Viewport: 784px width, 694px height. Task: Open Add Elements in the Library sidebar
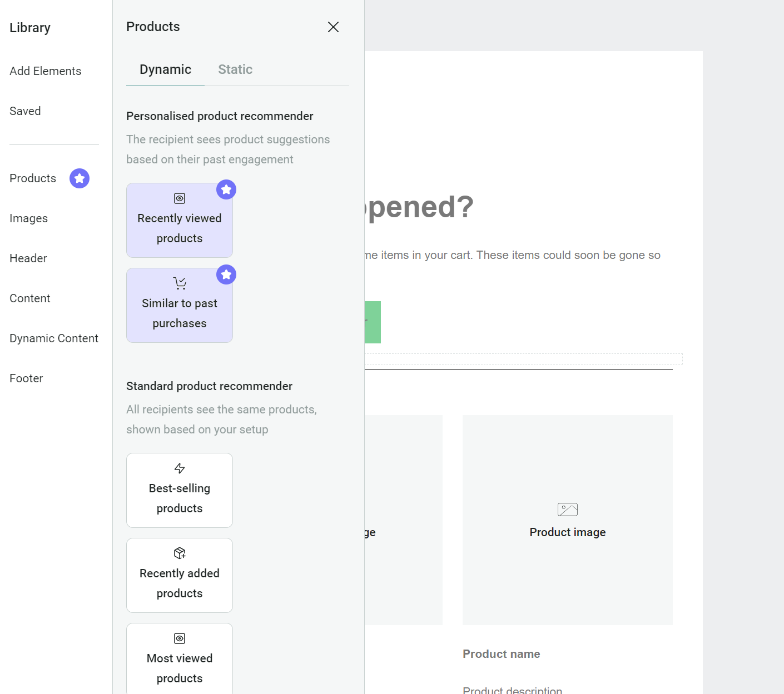(45, 71)
